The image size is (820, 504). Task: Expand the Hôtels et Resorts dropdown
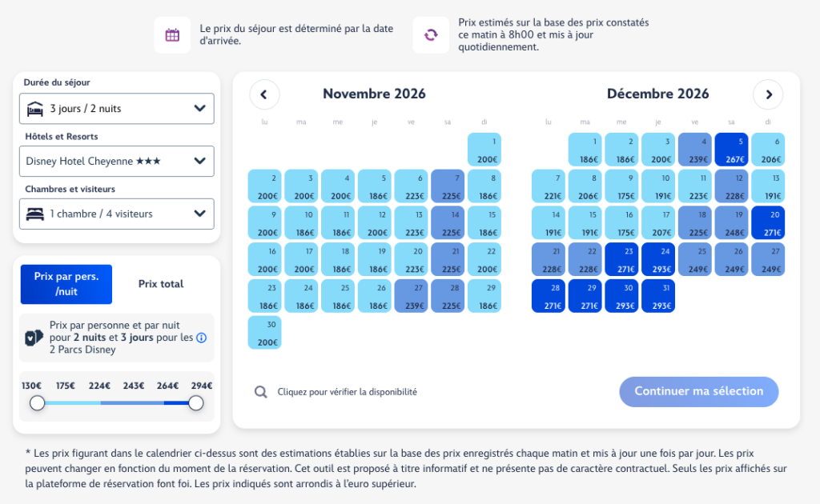[x=117, y=162]
